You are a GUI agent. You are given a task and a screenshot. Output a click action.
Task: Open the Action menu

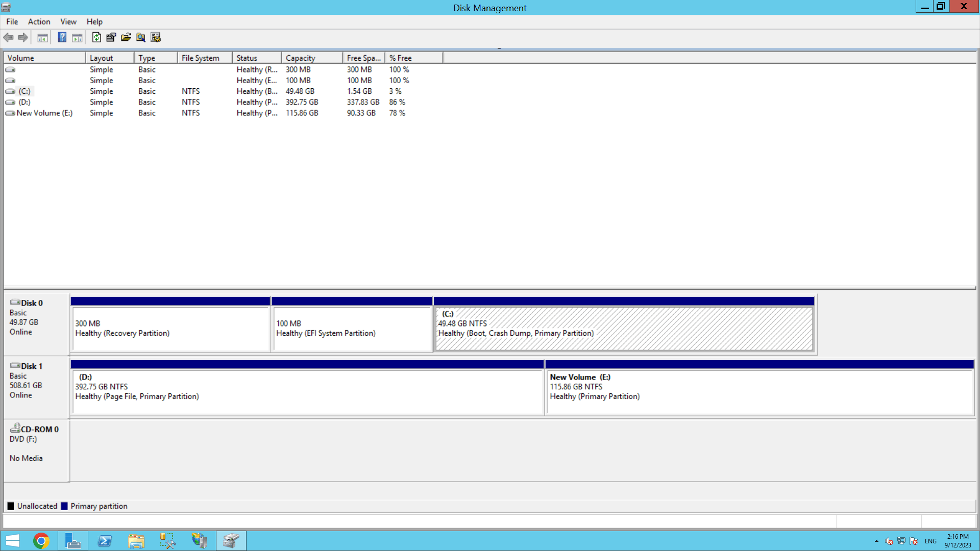click(39, 21)
